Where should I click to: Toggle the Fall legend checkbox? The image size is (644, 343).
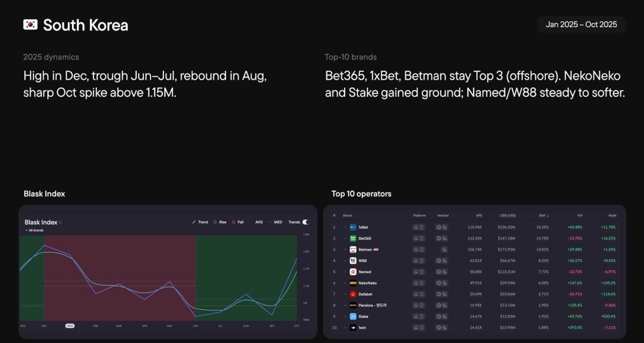pyautogui.click(x=233, y=222)
